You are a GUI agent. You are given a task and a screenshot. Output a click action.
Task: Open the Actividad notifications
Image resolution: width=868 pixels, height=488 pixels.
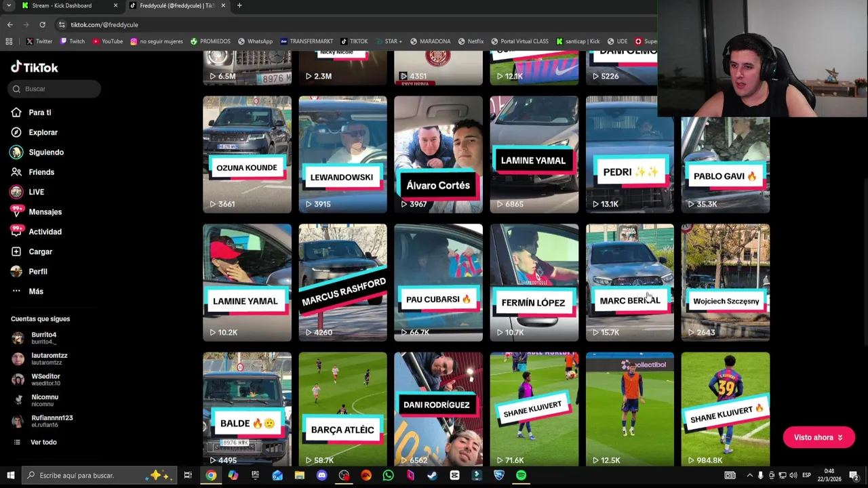[45, 232]
